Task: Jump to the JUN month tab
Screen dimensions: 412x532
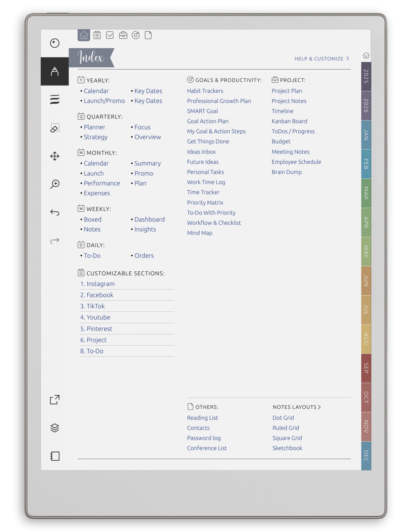Action: [366, 281]
